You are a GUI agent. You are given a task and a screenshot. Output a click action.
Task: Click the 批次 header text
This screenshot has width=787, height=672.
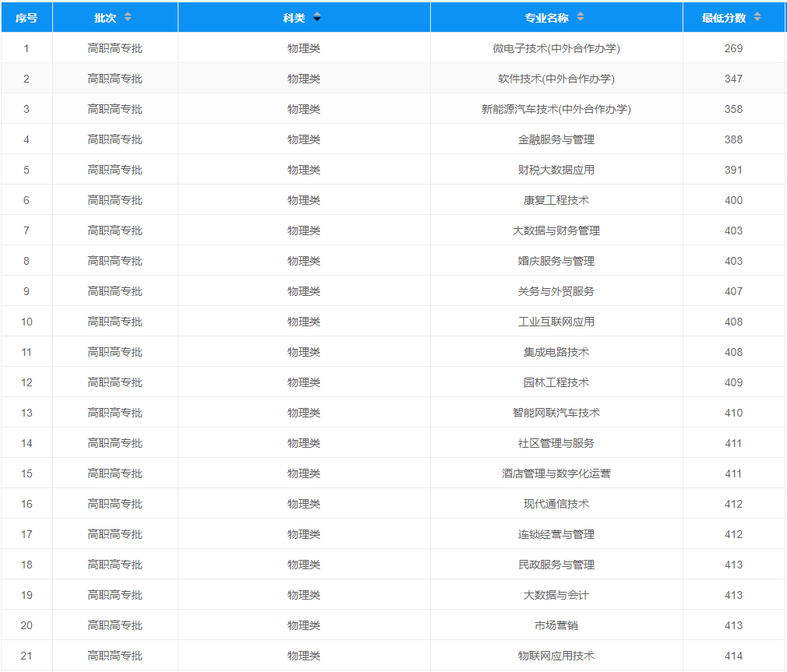[x=105, y=17]
